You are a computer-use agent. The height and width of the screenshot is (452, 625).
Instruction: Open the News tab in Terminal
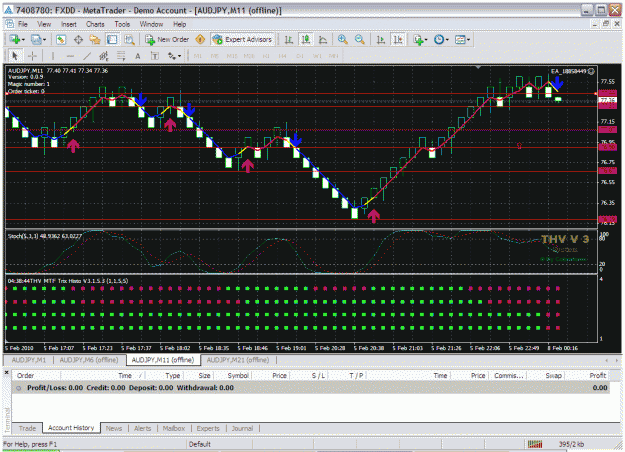click(114, 428)
